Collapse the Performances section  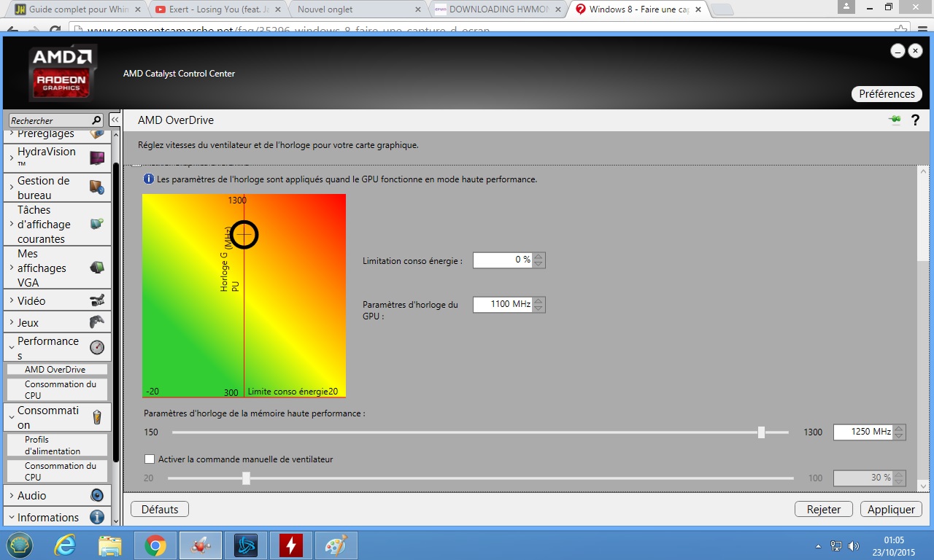(12, 348)
